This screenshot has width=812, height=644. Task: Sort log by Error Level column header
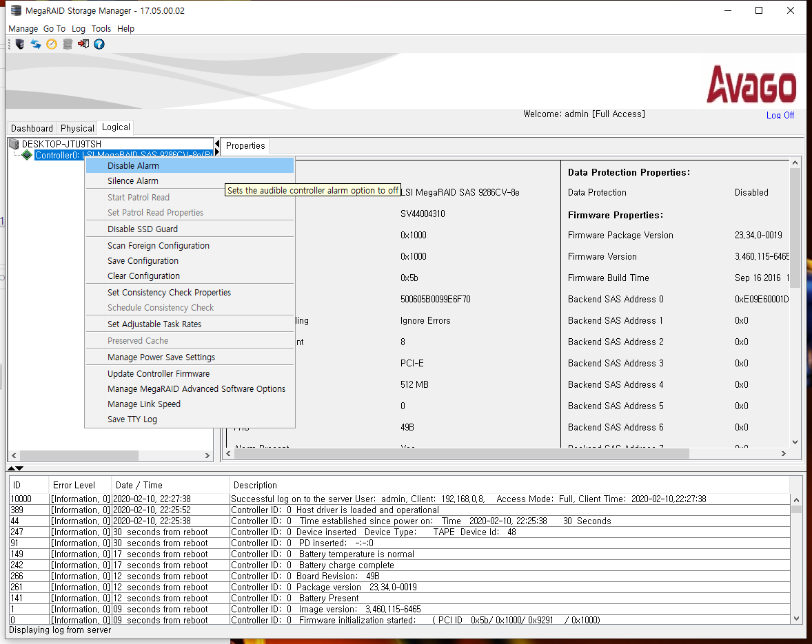click(80, 485)
